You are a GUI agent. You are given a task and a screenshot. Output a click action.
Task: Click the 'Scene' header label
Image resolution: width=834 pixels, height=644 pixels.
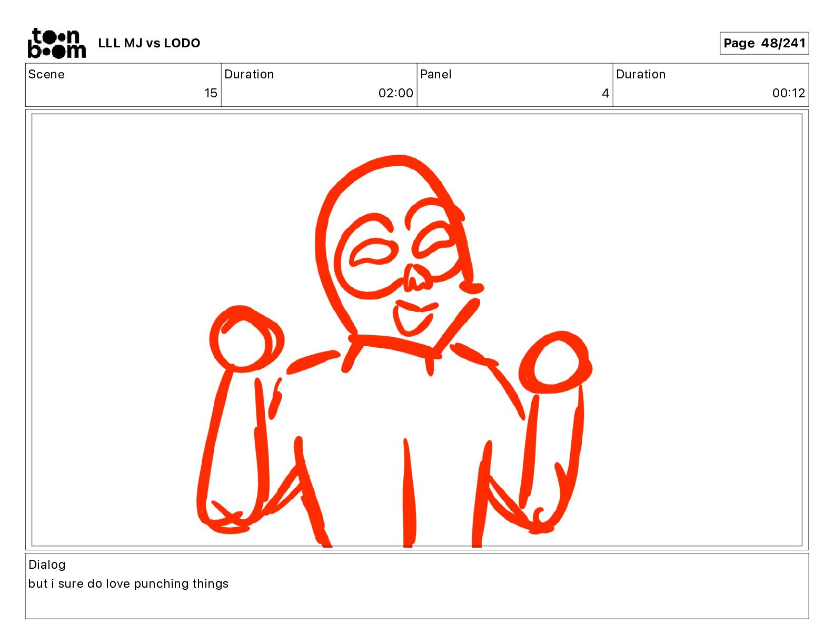(46, 74)
